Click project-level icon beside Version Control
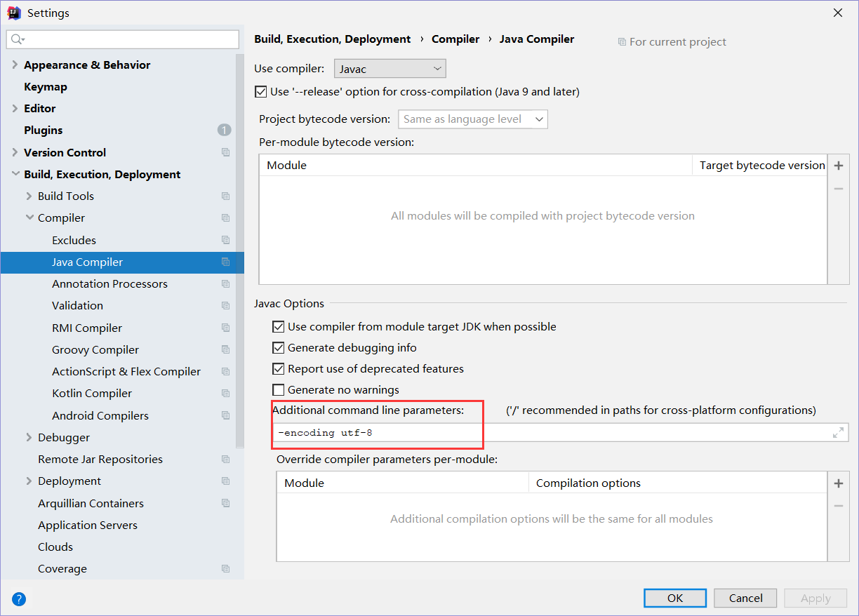Image resolution: width=859 pixels, height=616 pixels. (x=225, y=152)
